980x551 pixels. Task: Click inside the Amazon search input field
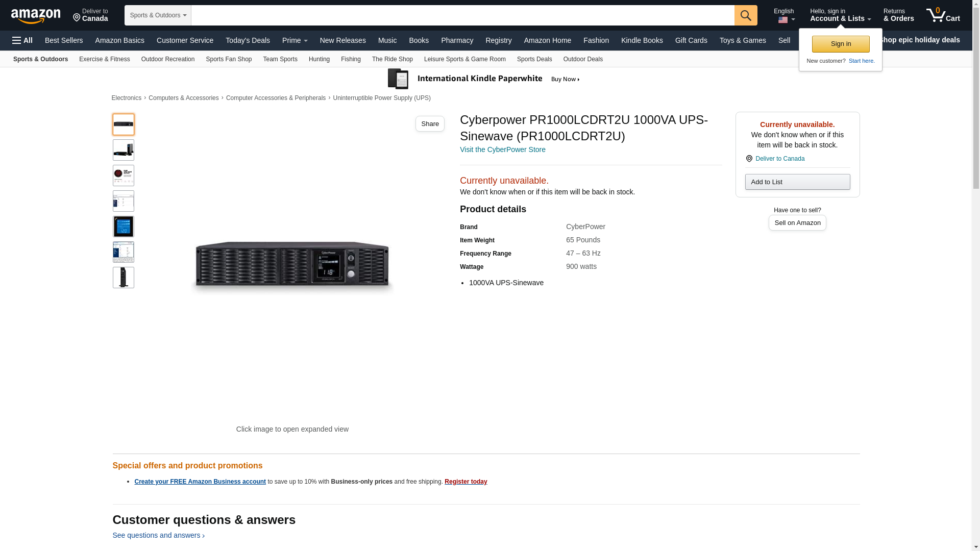pyautogui.click(x=462, y=15)
